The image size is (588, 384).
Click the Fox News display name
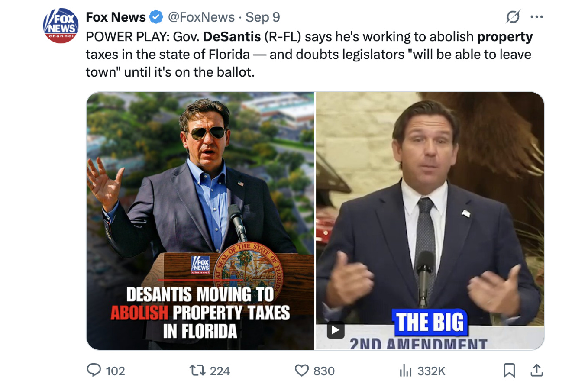click(x=116, y=17)
